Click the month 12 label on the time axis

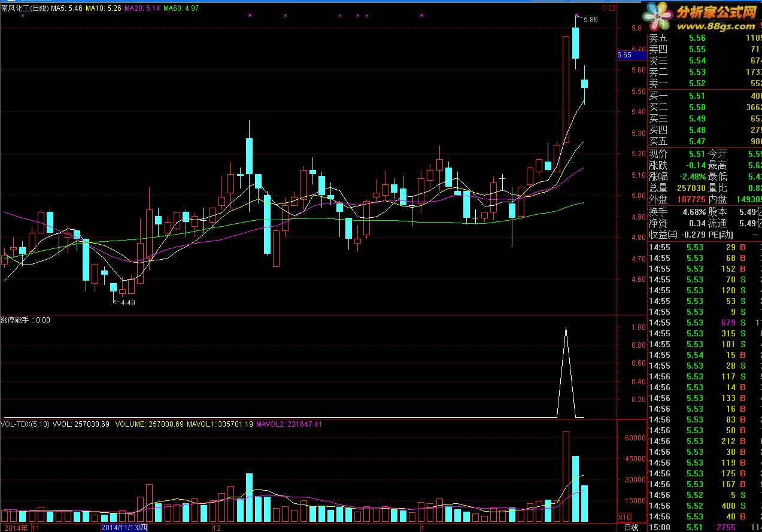coord(217,528)
